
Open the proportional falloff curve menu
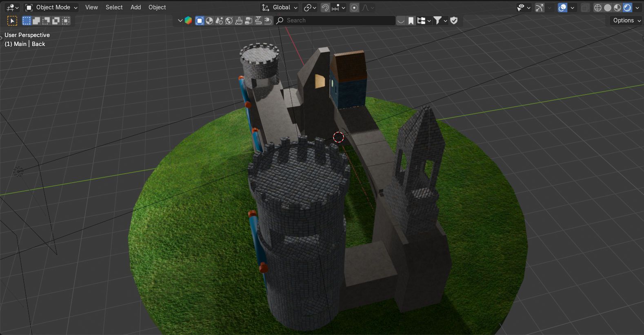tap(368, 7)
